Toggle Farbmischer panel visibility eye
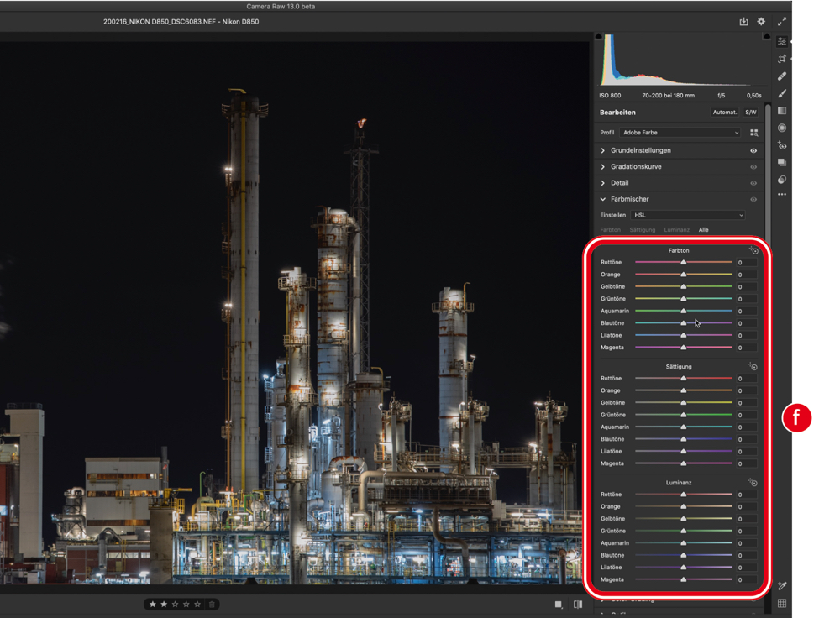This screenshot has height=618, width=840. 753,200
